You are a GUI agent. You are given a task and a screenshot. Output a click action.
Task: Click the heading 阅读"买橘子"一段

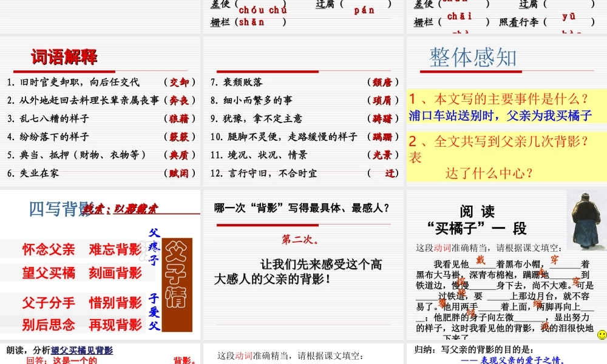click(x=477, y=220)
